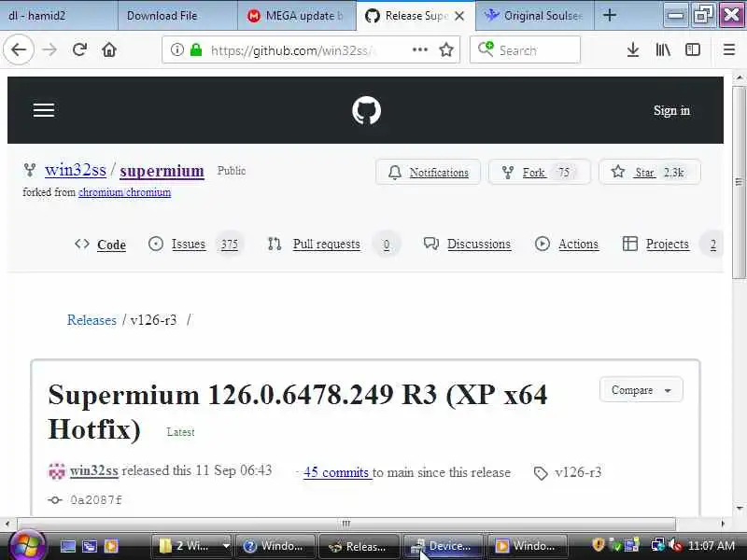This screenshot has height=560, width=747.
Task: Open Pull requests tab
Action: [332, 245]
